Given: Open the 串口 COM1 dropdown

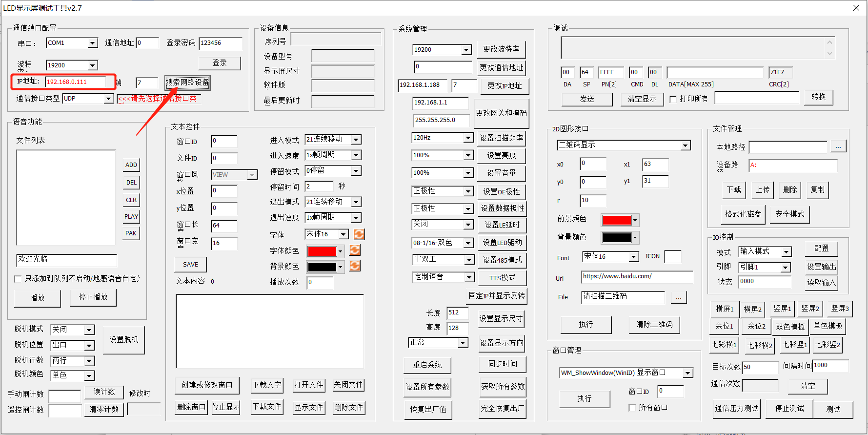Looking at the screenshot, I should point(93,43).
